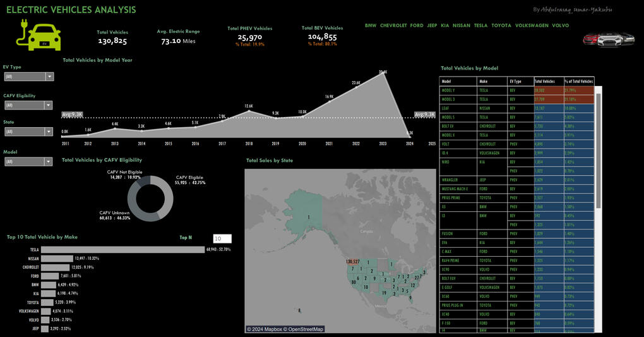Select TOYOTA in the top make list

tap(501, 26)
